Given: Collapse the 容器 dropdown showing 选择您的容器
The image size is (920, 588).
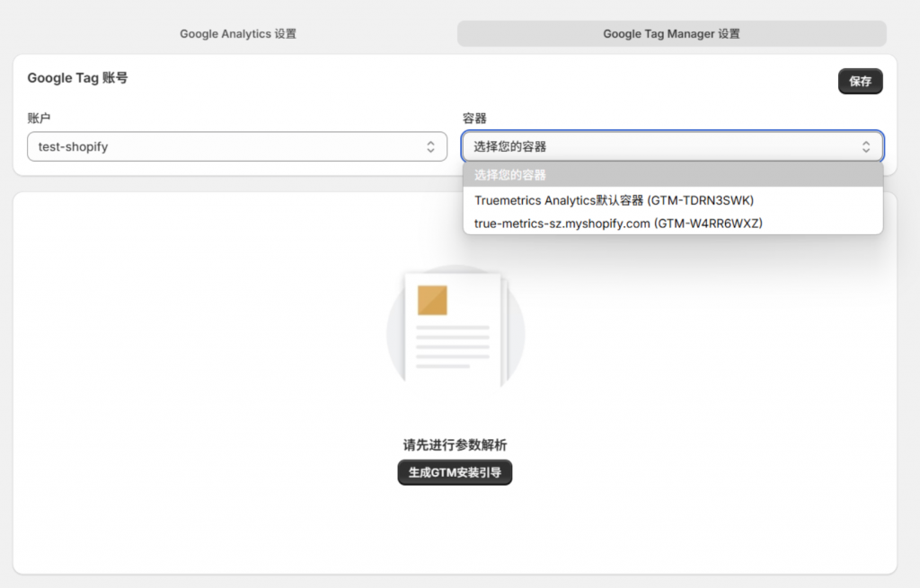Looking at the screenshot, I should pyautogui.click(x=672, y=146).
